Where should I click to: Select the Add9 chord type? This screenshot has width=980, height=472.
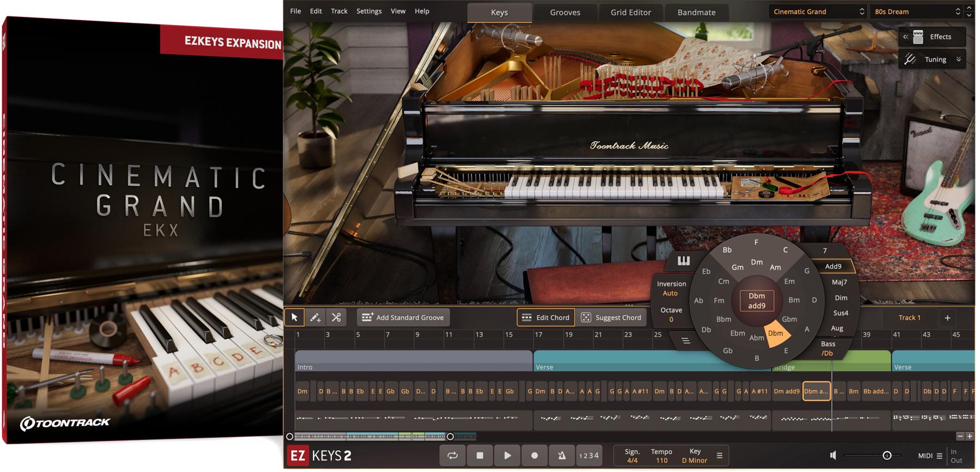tap(834, 266)
